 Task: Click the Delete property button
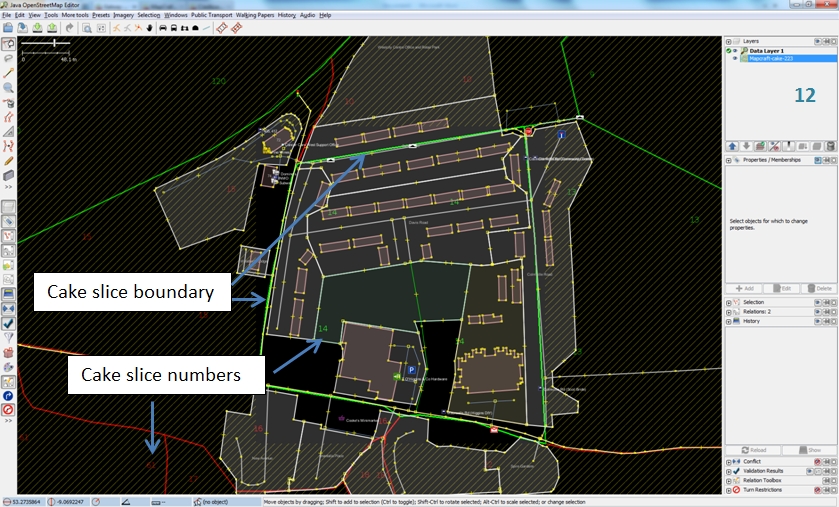tap(818, 288)
